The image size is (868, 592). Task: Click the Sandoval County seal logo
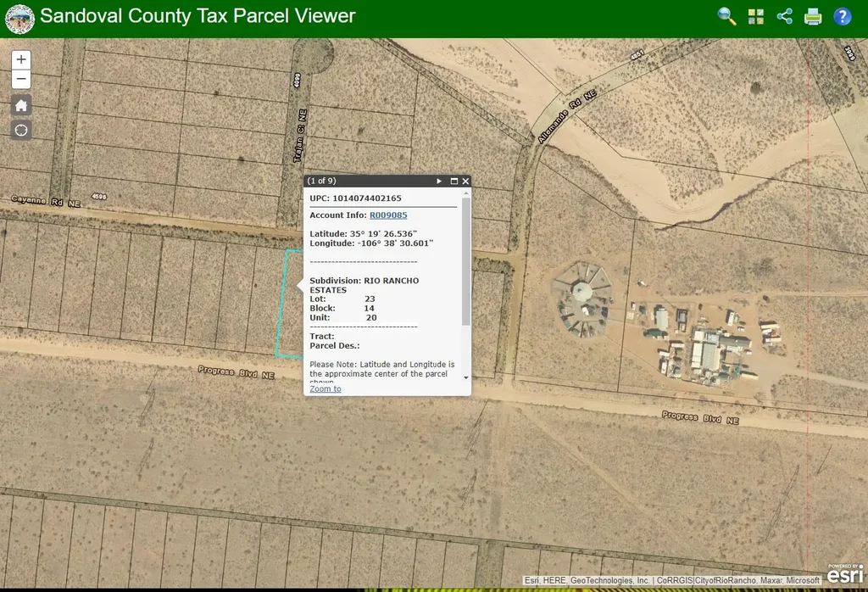19,19
